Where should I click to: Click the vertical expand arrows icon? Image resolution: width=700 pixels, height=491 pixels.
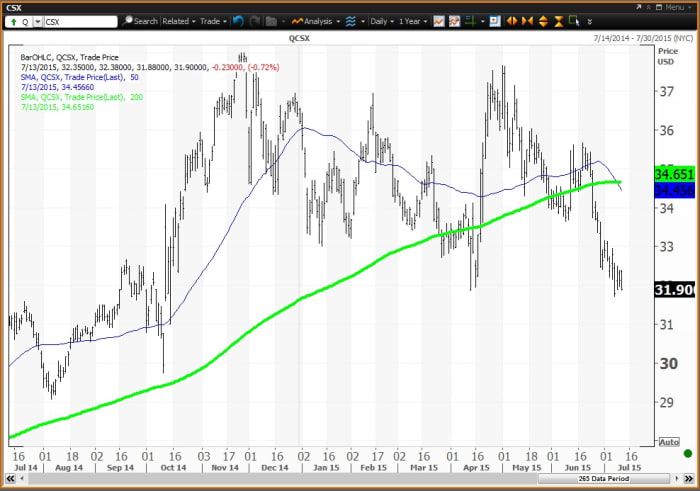click(544, 20)
